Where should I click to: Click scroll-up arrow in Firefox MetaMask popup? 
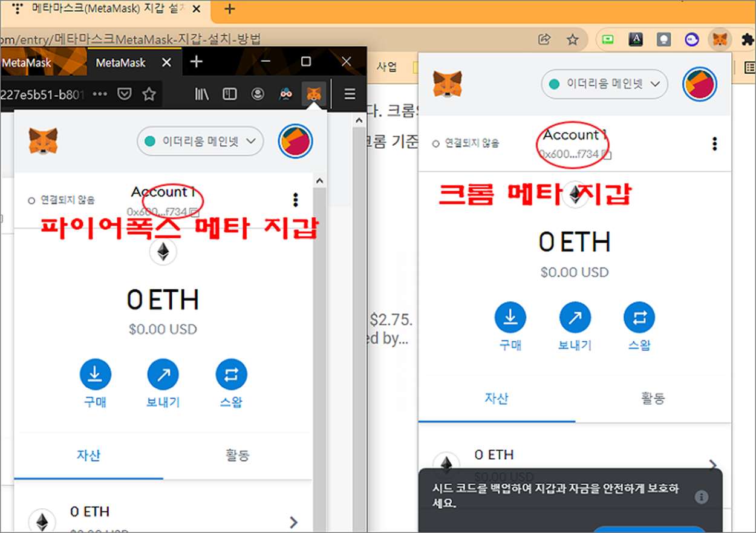[x=319, y=180]
